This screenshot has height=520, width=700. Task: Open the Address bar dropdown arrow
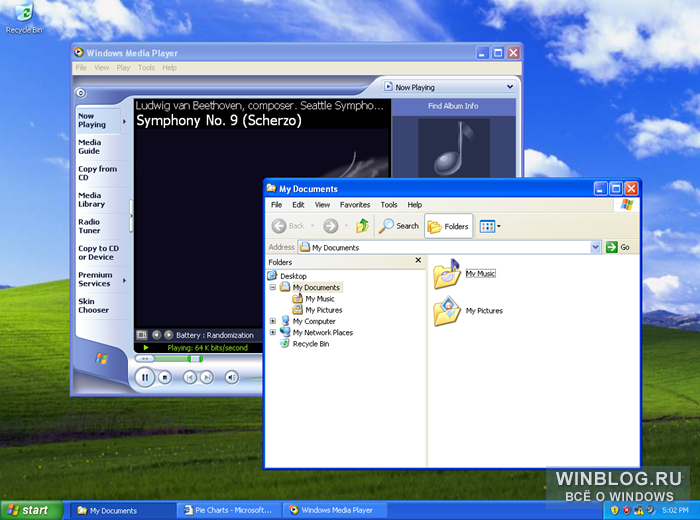(595, 247)
